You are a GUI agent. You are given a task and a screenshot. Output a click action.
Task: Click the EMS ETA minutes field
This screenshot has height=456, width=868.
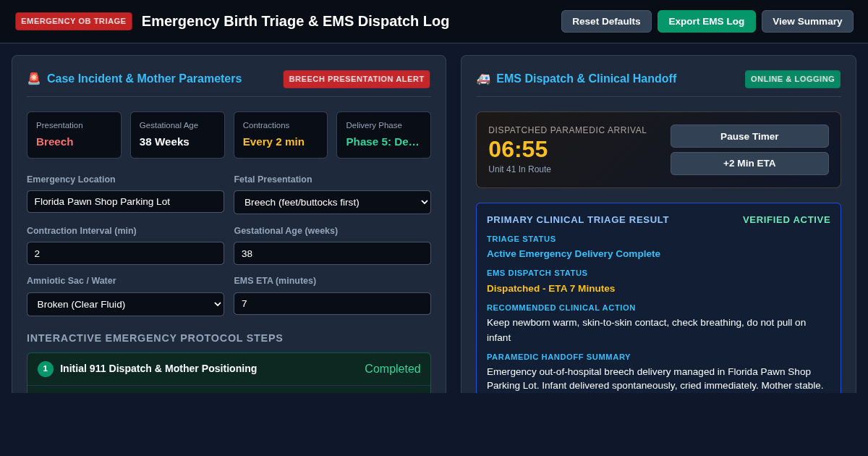point(332,304)
